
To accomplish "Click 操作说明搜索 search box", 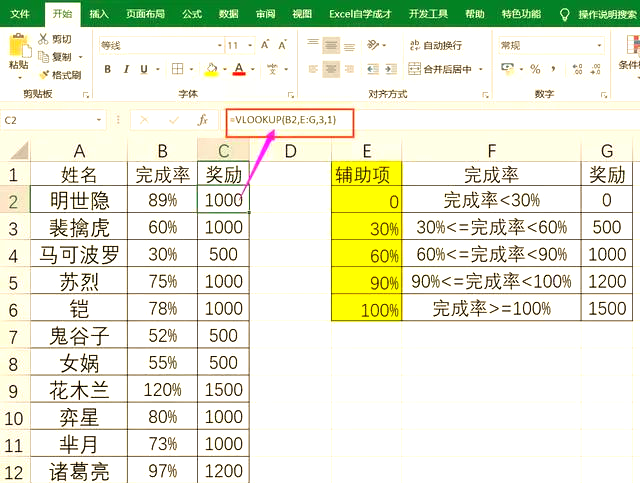I will [607, 15].
